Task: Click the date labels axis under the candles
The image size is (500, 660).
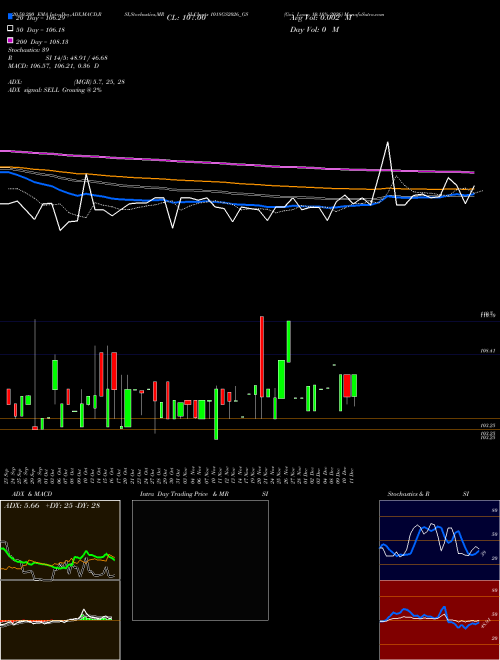Action: pos(178,476)
